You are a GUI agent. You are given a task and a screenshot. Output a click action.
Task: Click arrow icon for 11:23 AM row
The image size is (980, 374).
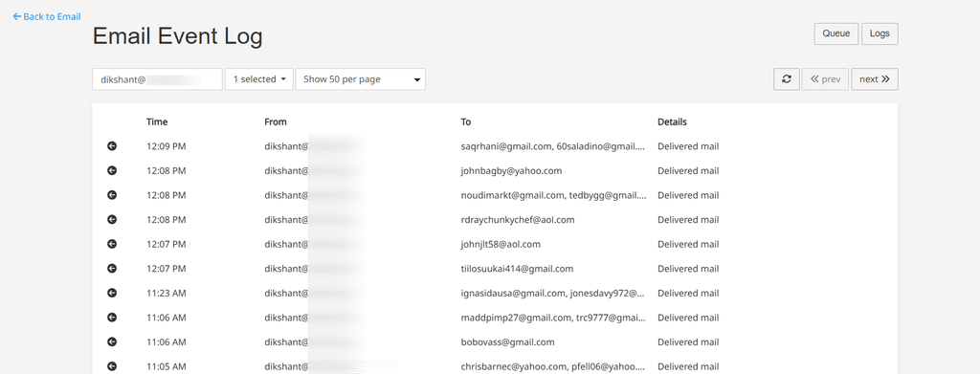(x=112, y=293)
